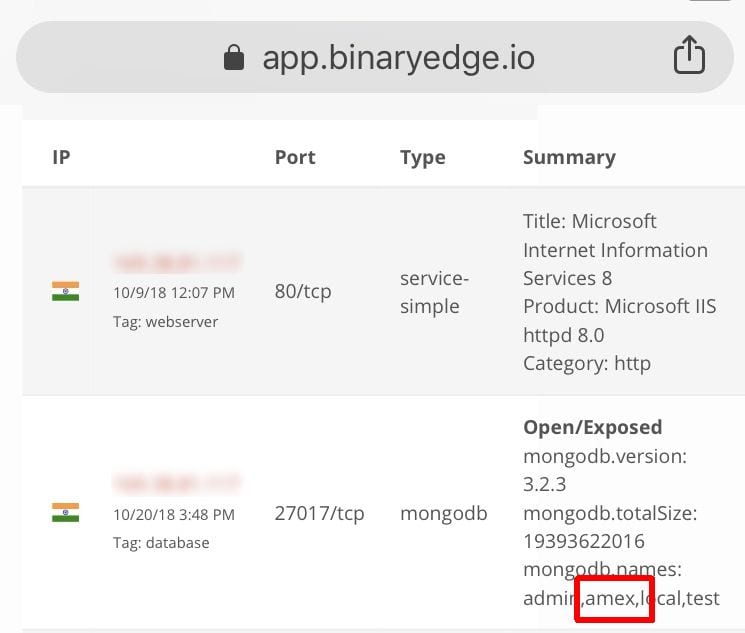Viewport: 745px width, 633px height.
Task: Click the highlighted amex database name
Action: click(611, 598)
